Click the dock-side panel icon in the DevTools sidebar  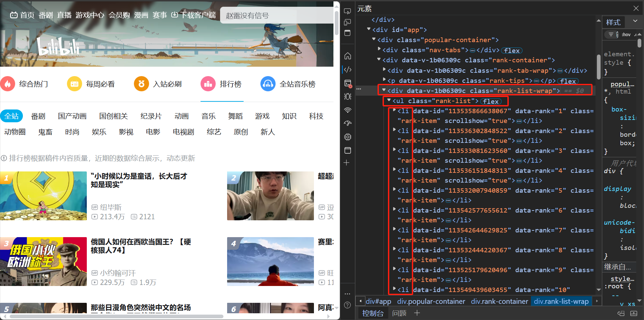tap(348, 33)
